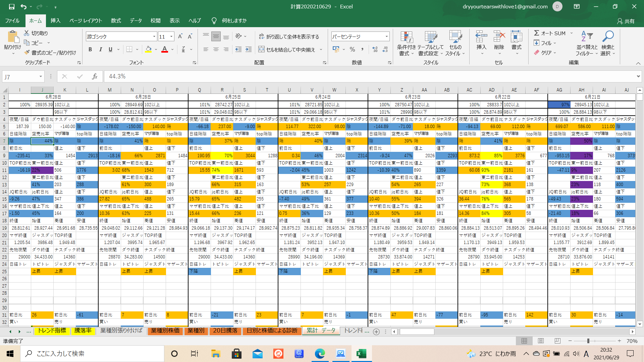This screenshot has width=644, height=362.
Task: Click the Increase Indent icon
Action: click(x=249, y=50)
